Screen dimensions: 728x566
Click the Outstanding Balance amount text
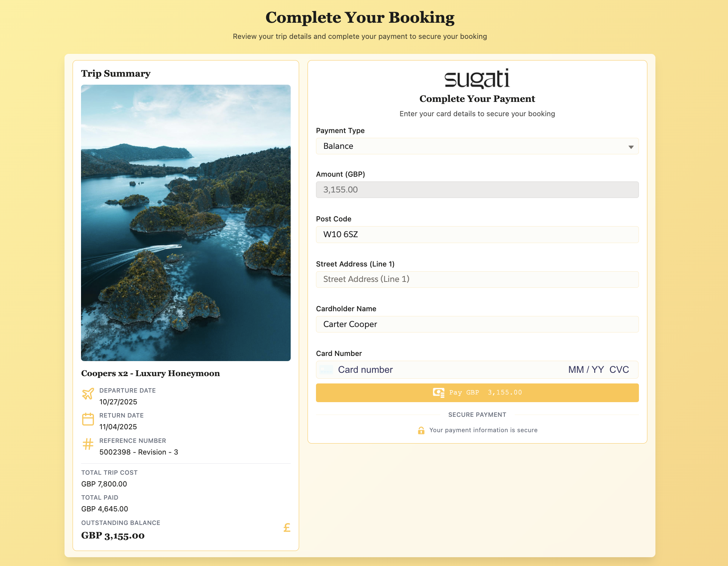113,536
